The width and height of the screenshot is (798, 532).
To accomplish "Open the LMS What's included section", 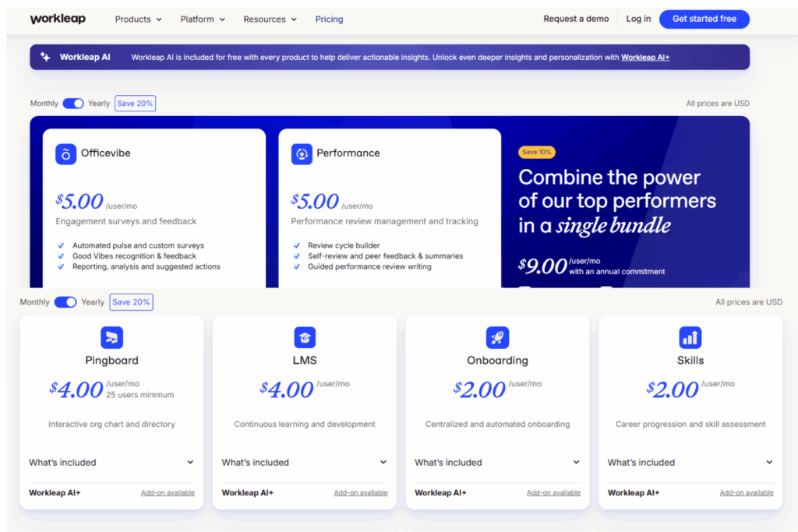I will click(x=304, y=462).
